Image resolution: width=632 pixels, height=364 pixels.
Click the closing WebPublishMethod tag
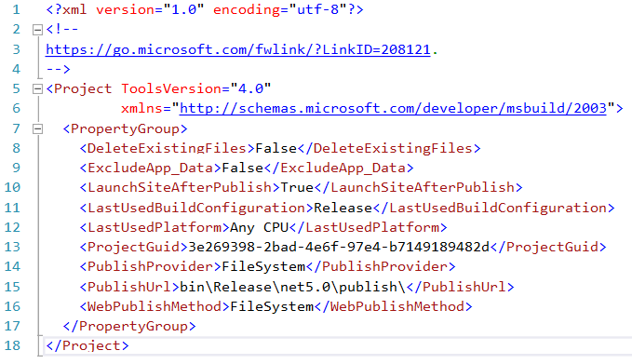click(x=393, y=307)
